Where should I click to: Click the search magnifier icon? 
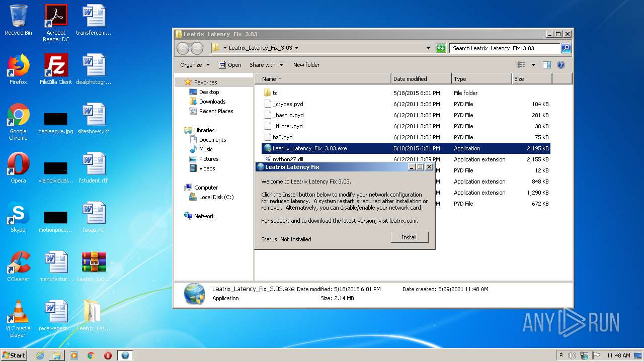566,48
